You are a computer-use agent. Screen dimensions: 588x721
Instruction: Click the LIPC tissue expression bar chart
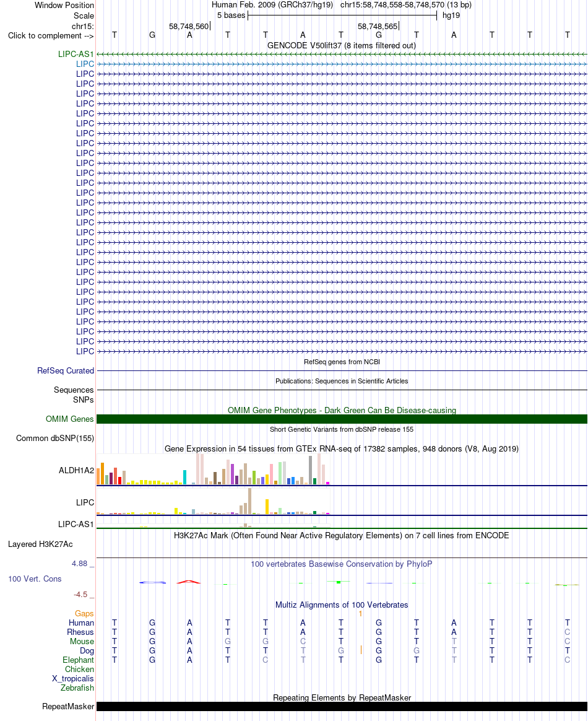(213, 500)
